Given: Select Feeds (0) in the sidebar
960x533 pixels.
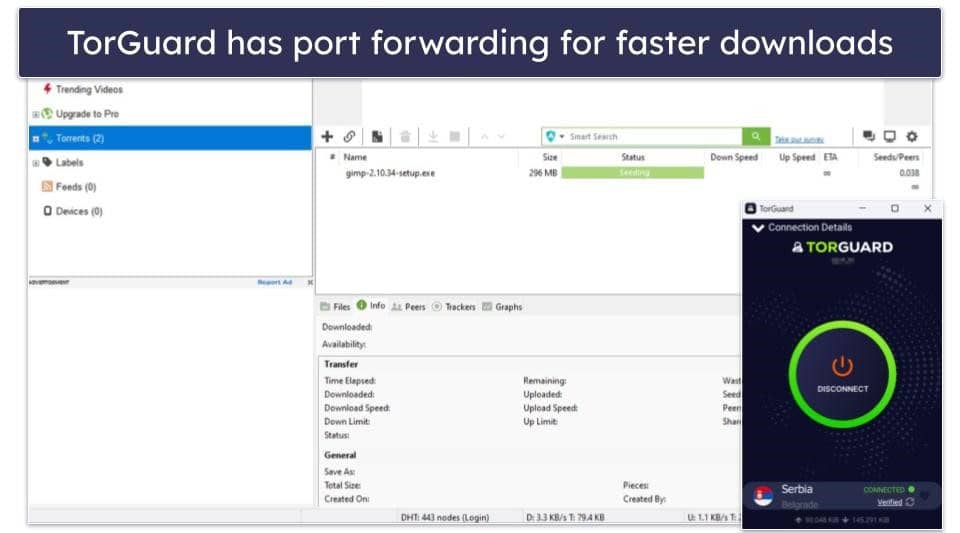Looking at the screenshot, I should pyautogui.click(x=75, y=187).
